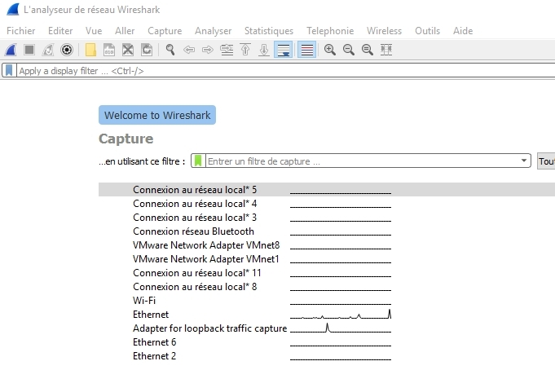Open the Outils menu
555x392 pixels.
pos(428,31)
